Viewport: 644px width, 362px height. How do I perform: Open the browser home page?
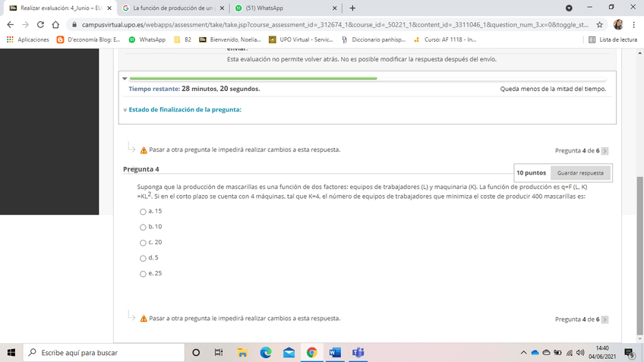pyautogui.click(x=55, y=24)
